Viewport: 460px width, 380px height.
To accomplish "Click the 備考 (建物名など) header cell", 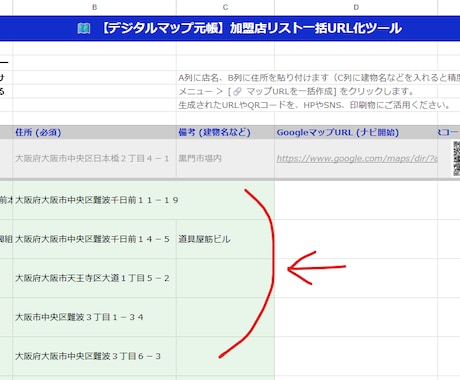I will click(225, 132).
